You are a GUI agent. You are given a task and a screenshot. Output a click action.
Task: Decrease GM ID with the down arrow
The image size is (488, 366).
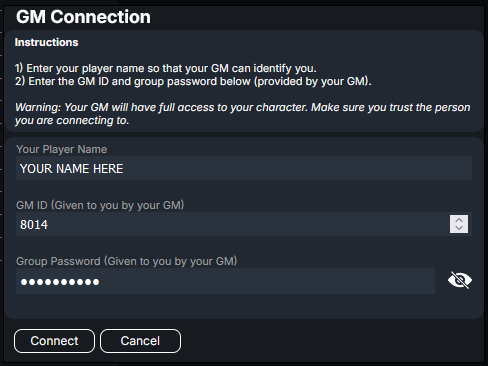coord(459,228)
